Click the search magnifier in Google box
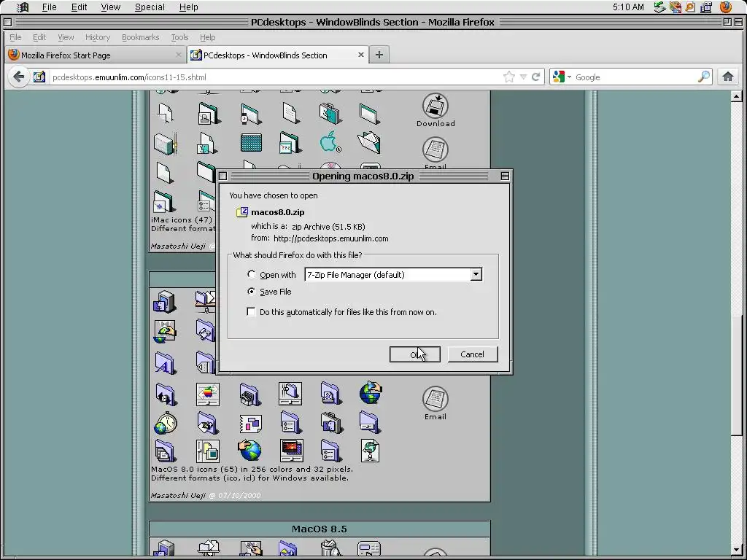 coord(704,77)
